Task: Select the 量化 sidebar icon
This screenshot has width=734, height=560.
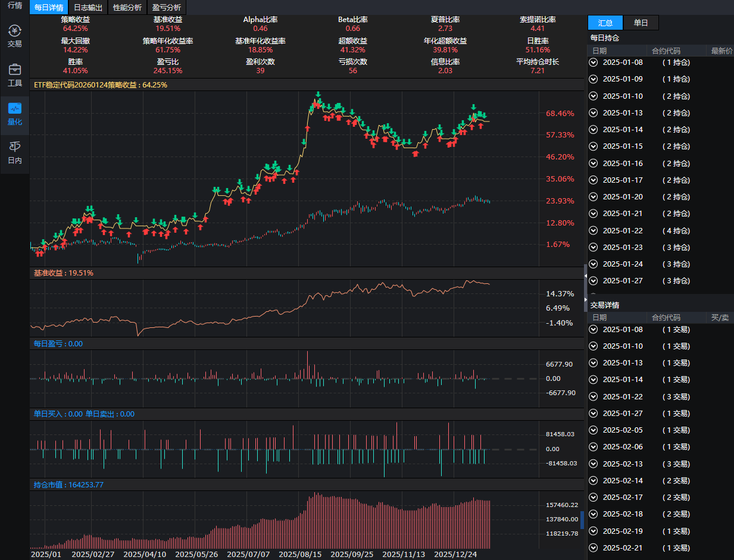Action: click(14, 113)
